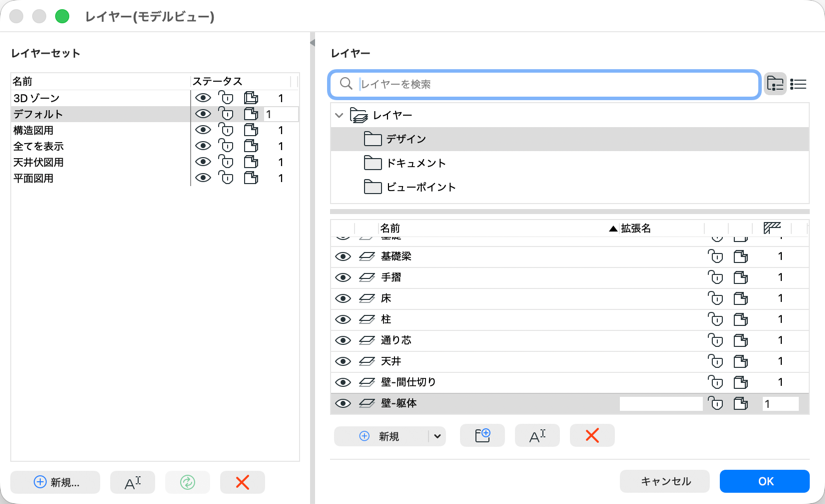Delete selected layer with red X

(592, 436)
